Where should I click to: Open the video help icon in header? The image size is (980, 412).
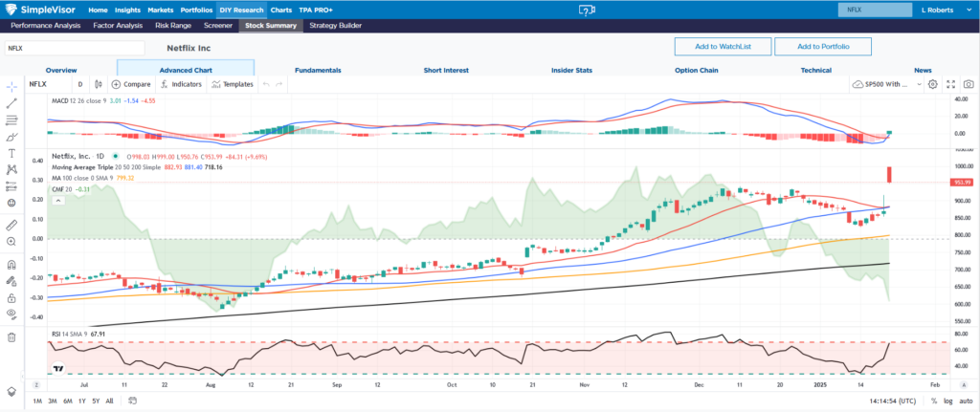[586, 10]
